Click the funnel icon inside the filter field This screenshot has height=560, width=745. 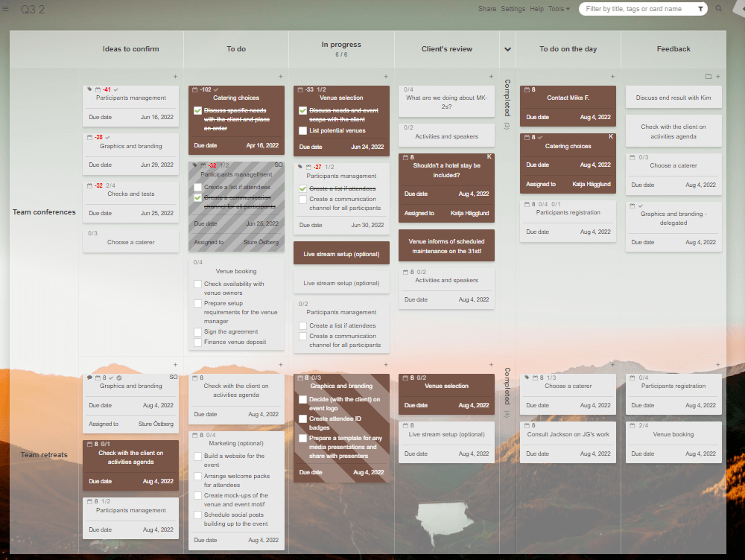(702, 10)
